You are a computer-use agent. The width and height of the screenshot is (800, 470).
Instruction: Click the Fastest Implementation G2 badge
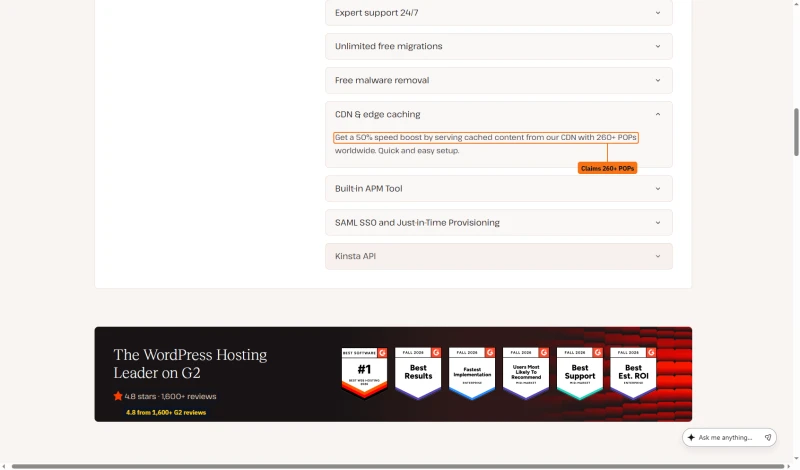pyautogui.click(x=472, y=373)
